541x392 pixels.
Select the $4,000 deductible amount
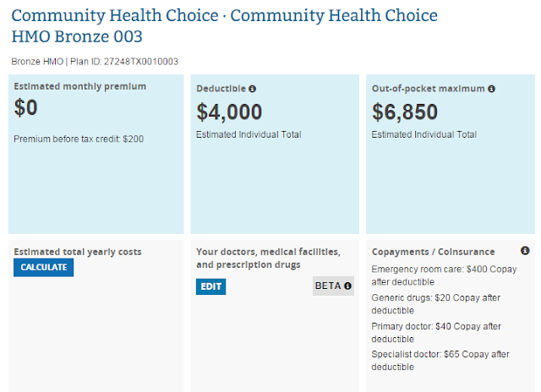pos(229,112)
